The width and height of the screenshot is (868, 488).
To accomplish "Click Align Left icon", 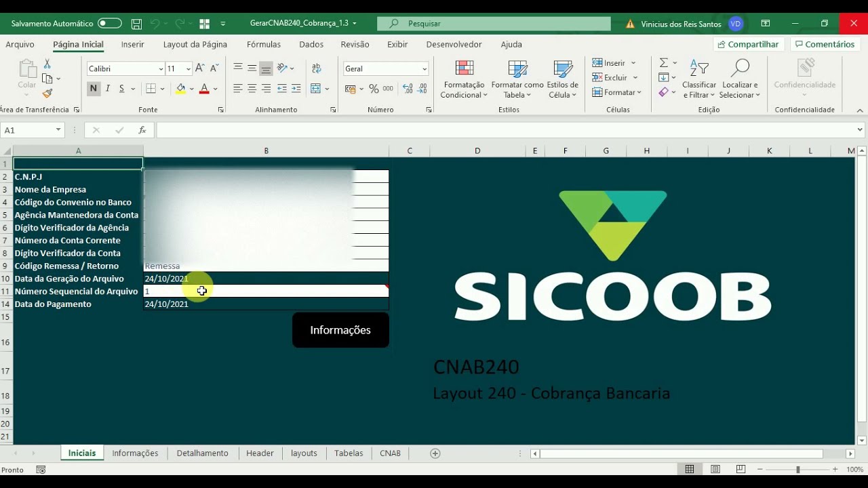I will tap(238, 89).
